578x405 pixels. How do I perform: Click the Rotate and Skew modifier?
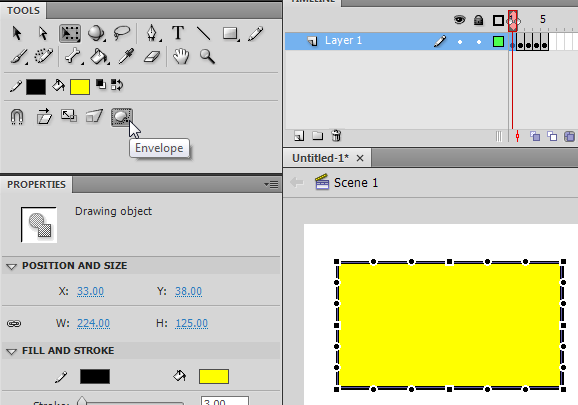click(44, 116)
